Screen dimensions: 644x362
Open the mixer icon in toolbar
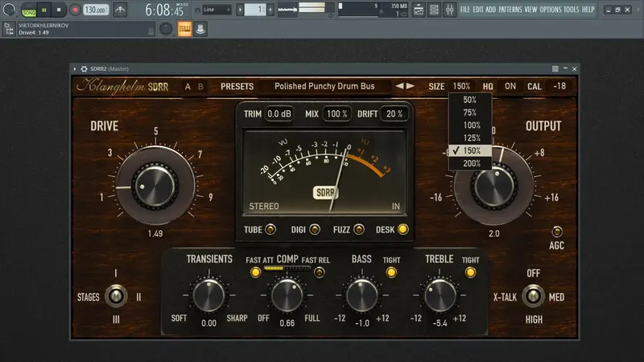450,10
